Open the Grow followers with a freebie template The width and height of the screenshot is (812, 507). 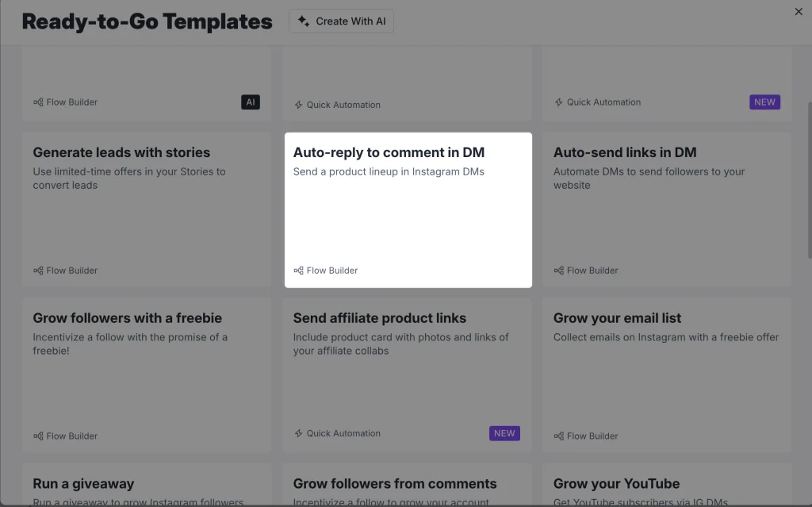pyautogui.click(x=147, y=375)
